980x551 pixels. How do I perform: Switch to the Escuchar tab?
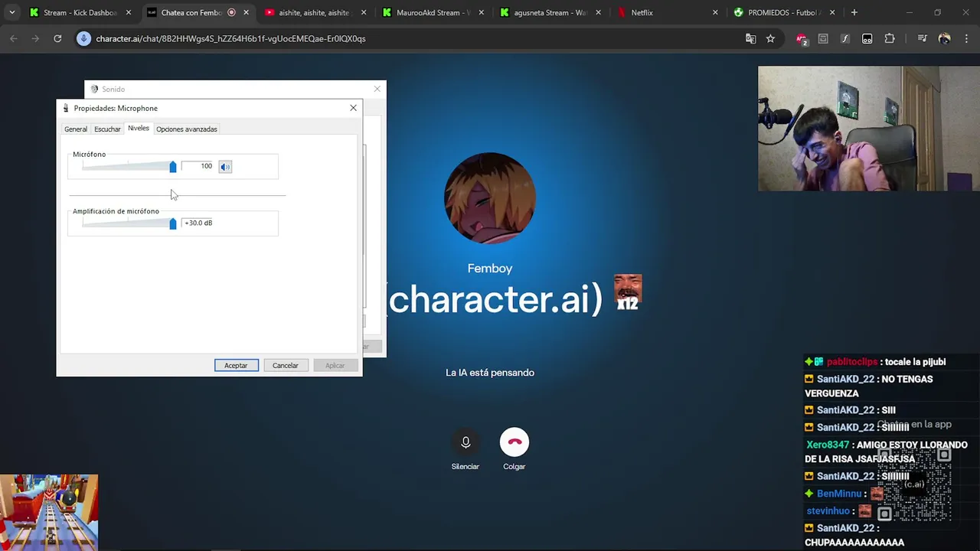pyautogui.click(x=107, y=129)
